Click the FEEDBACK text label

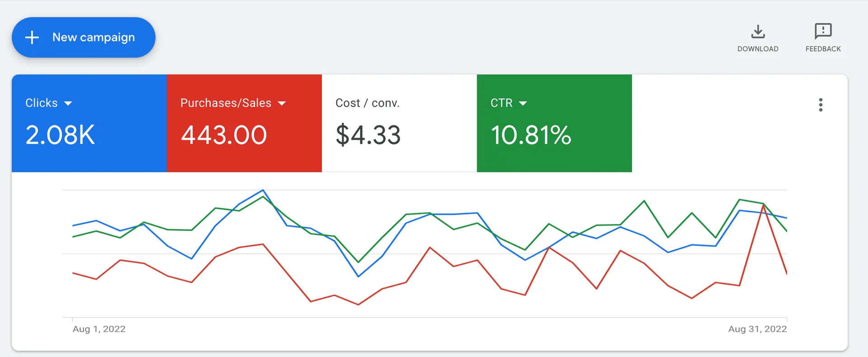click(823, 49)
